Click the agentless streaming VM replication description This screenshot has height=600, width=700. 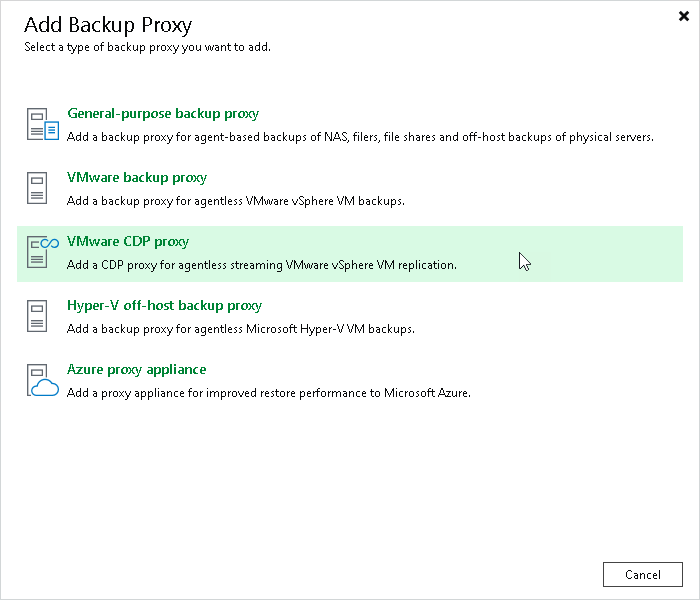pyautogui.click(x=262, y=265)
